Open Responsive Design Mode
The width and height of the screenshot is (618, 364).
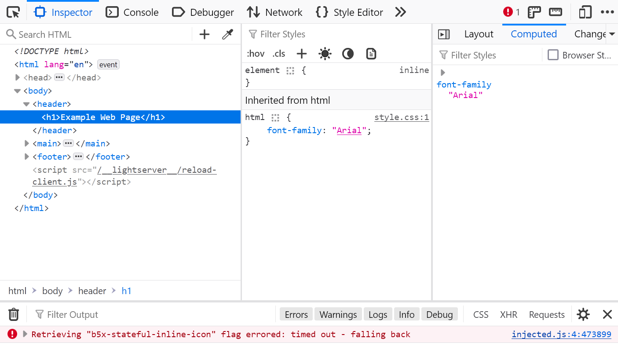click(585, 12)
